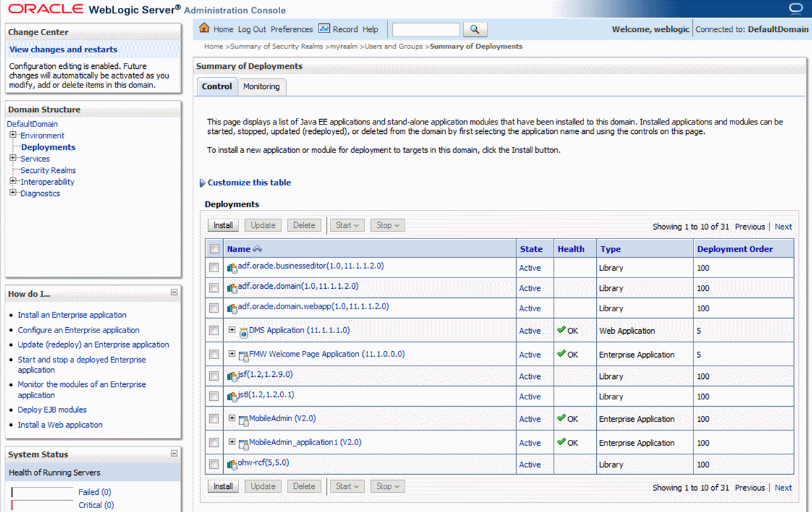Click the Name column sort arrow icon
The width and height of the screenshot is (812, 512).
coord(258,249)
